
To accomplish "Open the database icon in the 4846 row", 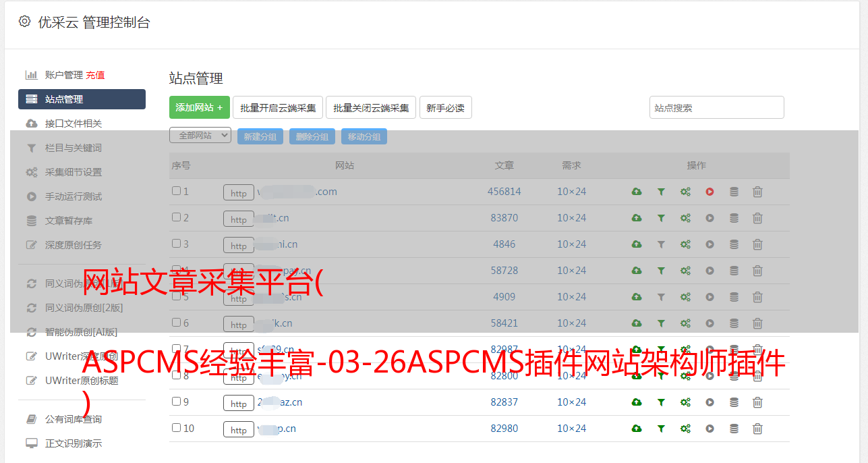I will click(x=734, y=244).
